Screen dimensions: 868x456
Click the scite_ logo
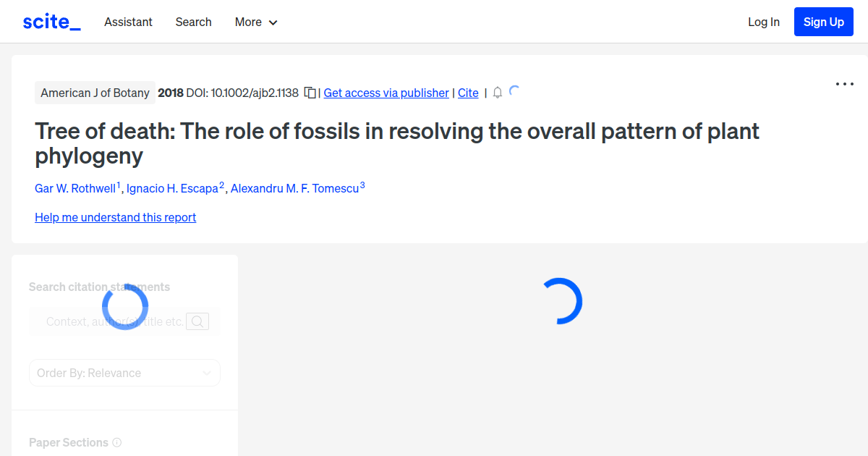click(x=51, y=21)
